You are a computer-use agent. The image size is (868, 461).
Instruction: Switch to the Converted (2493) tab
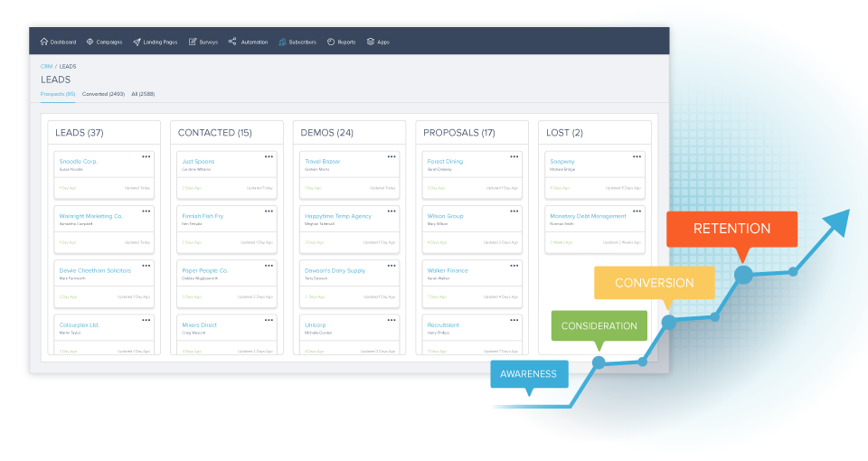click(x=103, y=94)
